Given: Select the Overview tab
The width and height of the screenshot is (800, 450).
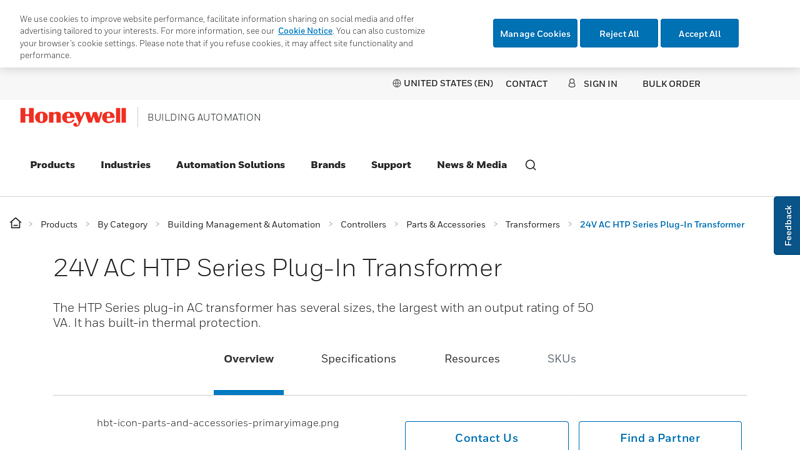Looking at the screenshot, I should click(x=249, y=359).
